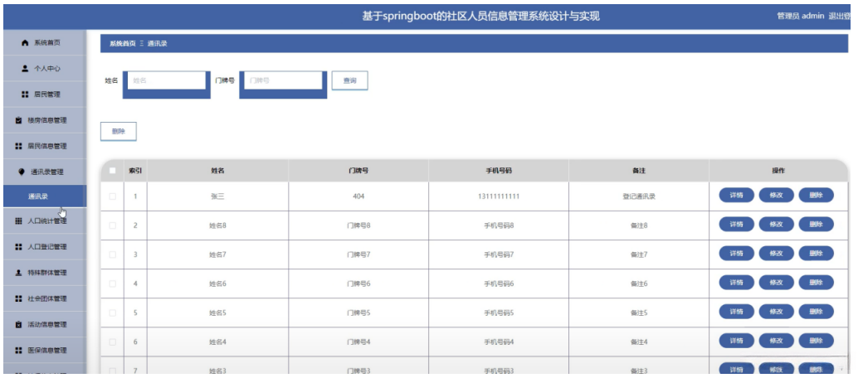Click 修改 for the 姓名7 row

[776, 253]
